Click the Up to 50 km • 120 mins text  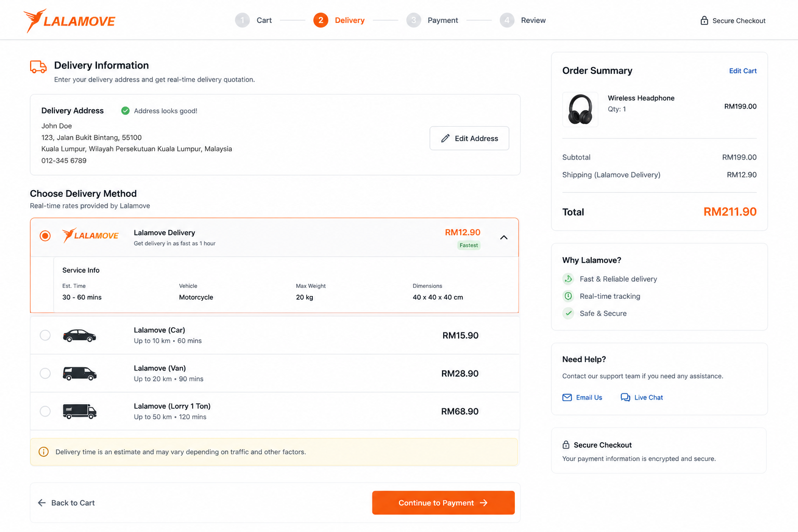coord(170,417)
